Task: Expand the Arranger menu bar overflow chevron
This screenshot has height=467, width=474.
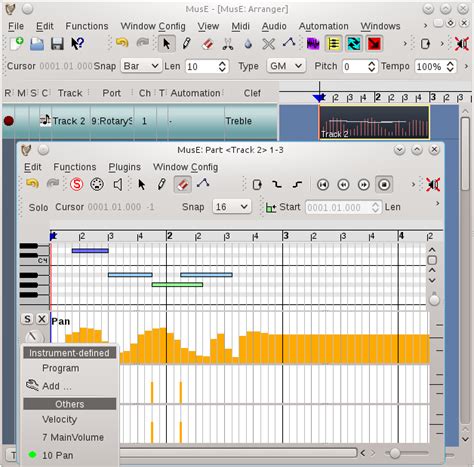Action: pos(425,26)
